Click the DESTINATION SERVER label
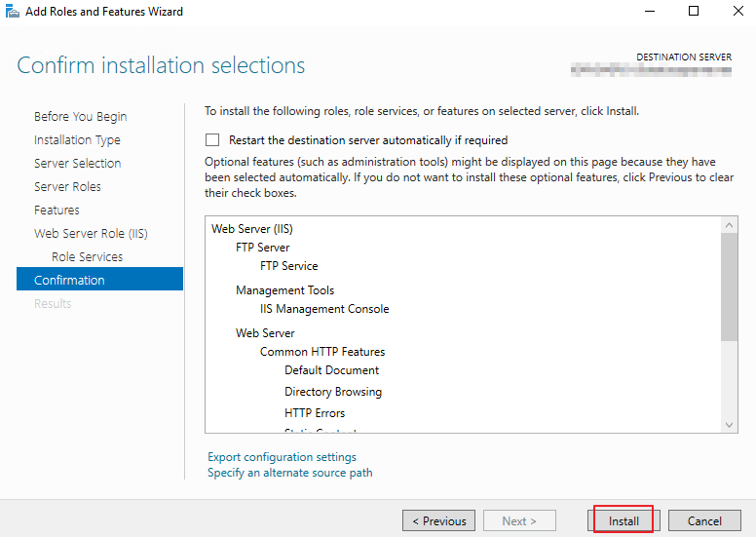The height and width of the screenshot is (537, 756). point(684,57)
